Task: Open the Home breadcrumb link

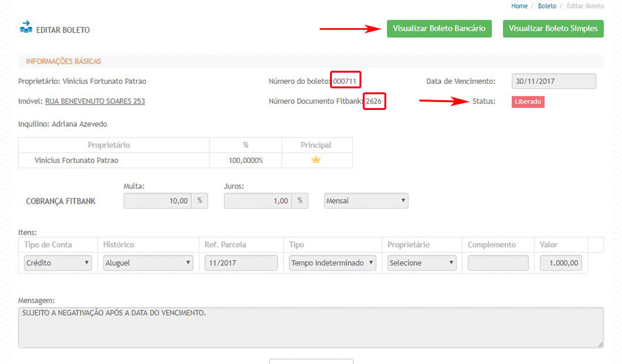Action: pos(519,6)
